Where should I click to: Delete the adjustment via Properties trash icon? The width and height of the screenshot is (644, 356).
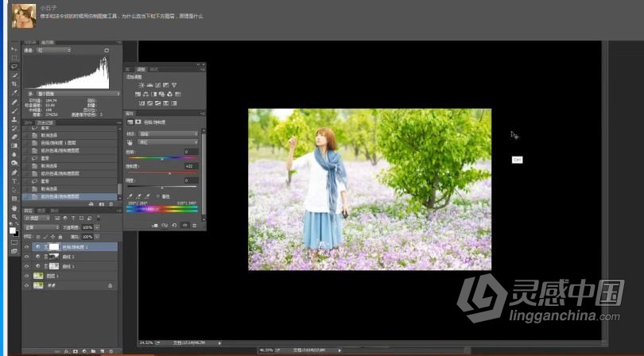[x=195, y=226]
